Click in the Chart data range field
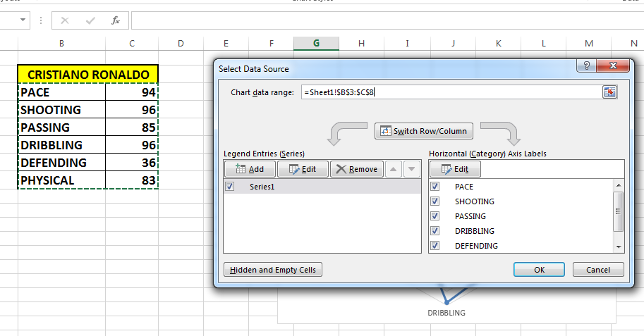This screenshot has width=644, height=336. 451,92
